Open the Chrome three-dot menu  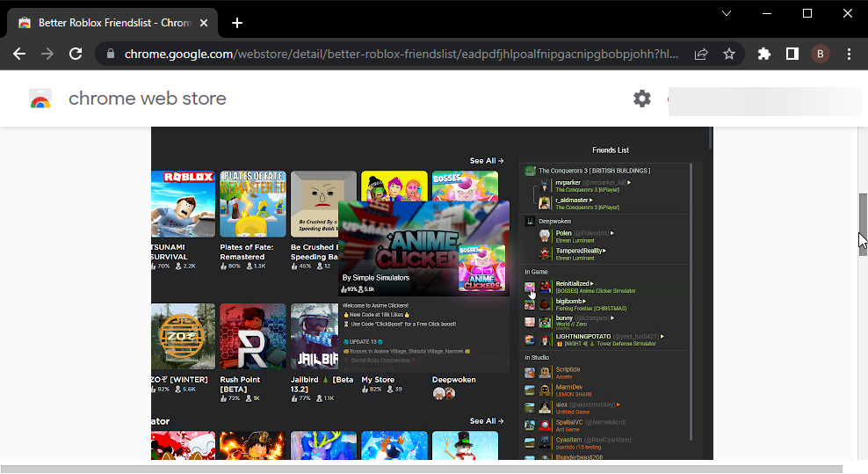pyautogui.click(x=849, y=54)
